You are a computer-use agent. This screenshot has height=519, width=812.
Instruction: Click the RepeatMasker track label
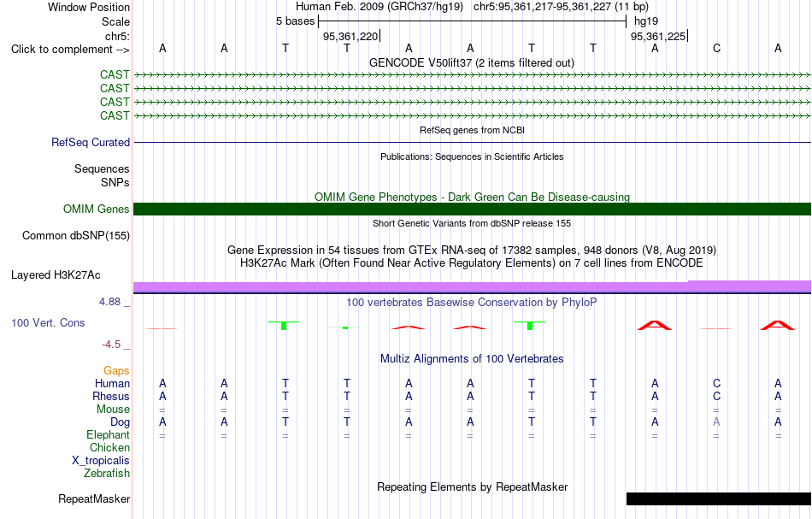point(94,498)
